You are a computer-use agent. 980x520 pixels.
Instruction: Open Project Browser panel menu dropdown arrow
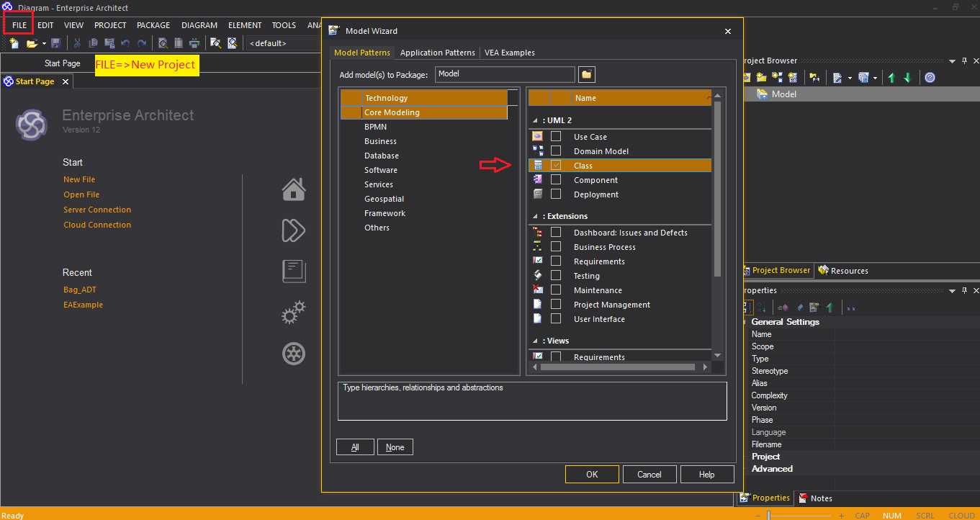(x=952, y=61)
